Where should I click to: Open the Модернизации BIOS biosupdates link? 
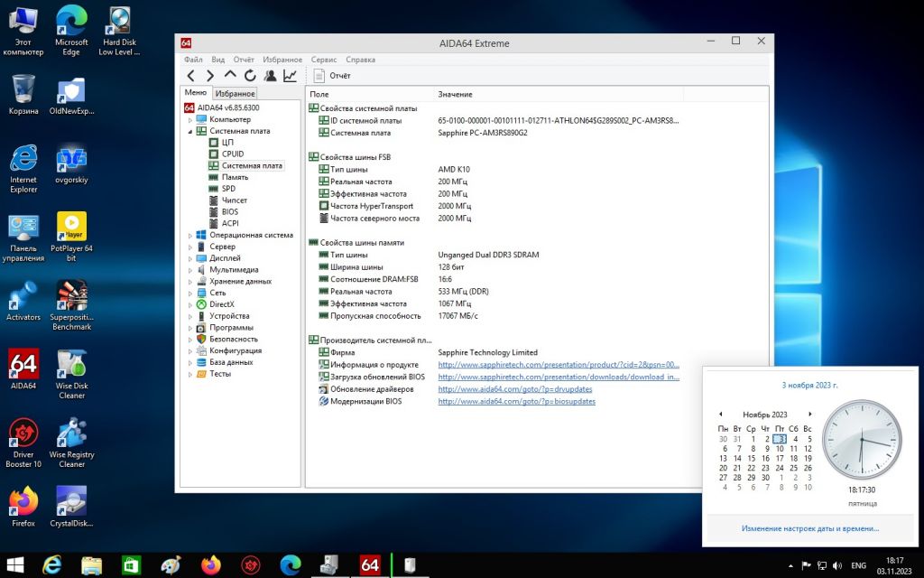516,401
